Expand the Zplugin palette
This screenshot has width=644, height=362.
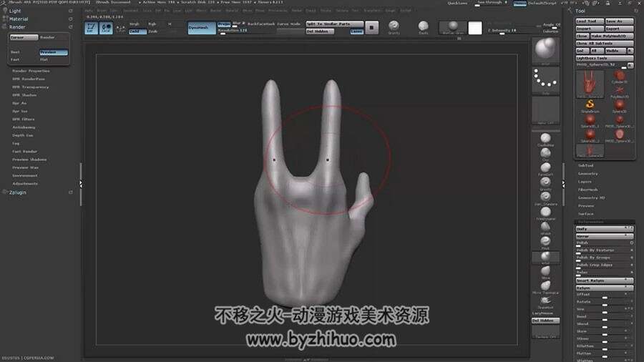pos(18,192)
